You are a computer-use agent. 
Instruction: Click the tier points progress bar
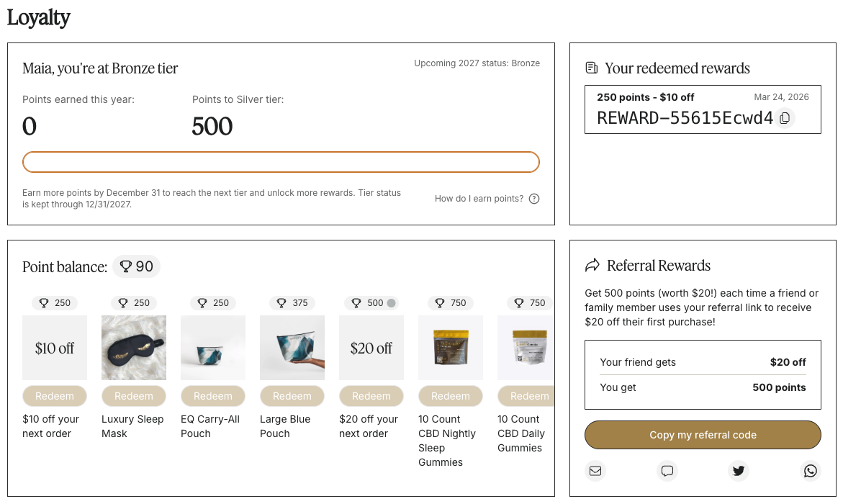point(281,162)
